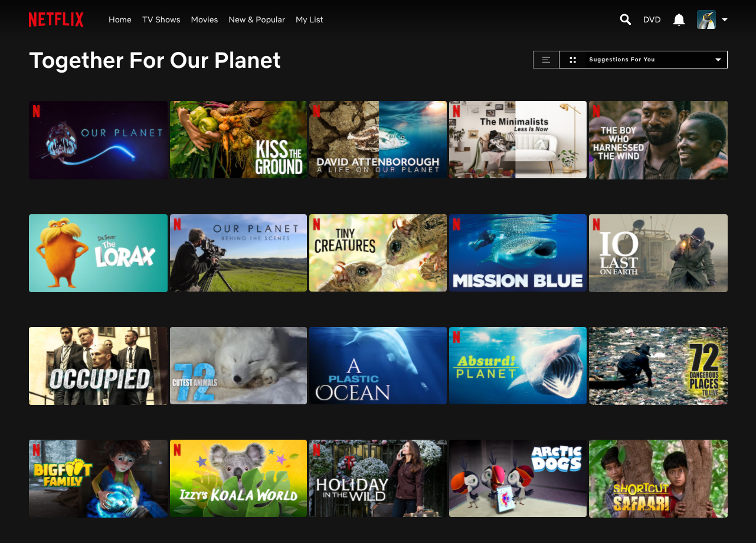Select 72 Cutest Animals card
This screenshot has width=756, height=543.
tap(238, 366)
